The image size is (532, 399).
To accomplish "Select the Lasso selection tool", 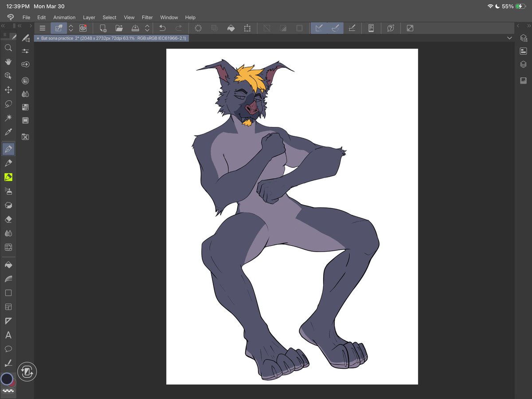I will pos(8,104).
